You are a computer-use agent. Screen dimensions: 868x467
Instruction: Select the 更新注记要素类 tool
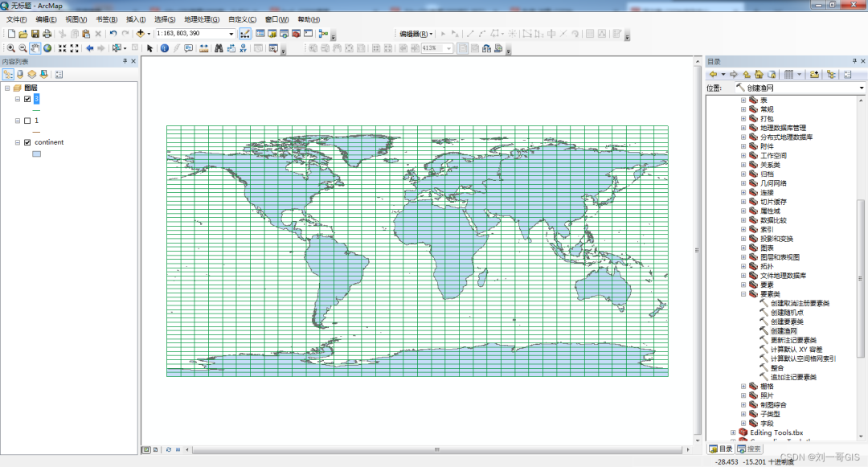pos(793,340)
